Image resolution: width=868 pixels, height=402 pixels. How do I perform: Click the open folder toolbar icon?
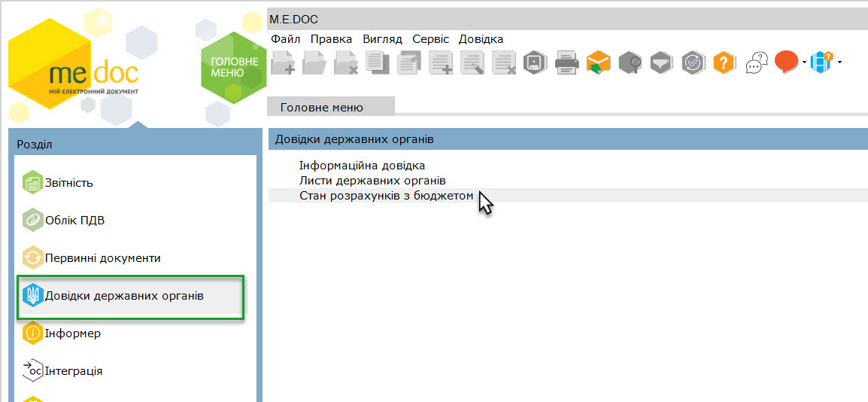click(x=314, y=62)
